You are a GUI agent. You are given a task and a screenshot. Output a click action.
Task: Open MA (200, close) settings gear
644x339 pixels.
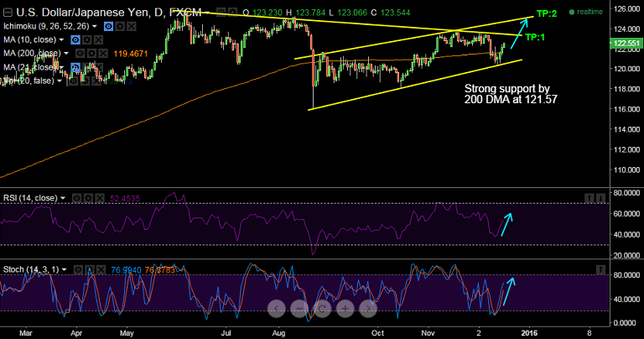91,54
